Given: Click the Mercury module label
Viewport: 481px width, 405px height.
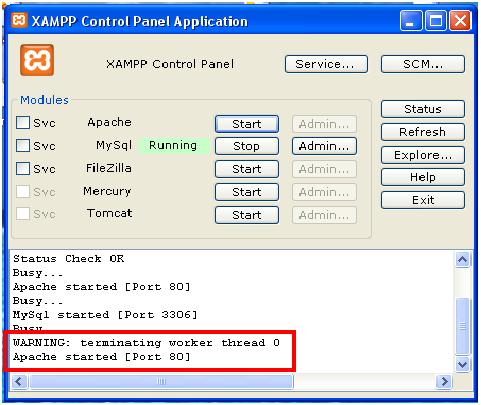Looking at the screenshot, I should (107, 191).
